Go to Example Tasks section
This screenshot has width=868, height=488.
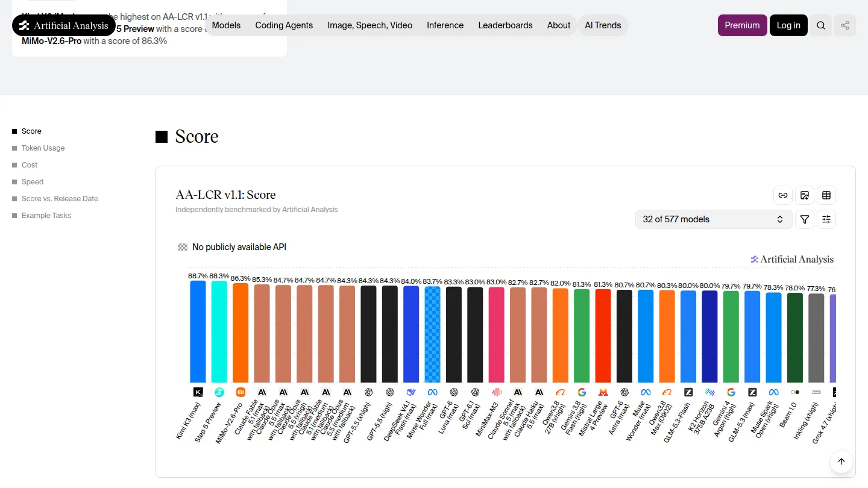pos(46,216)
